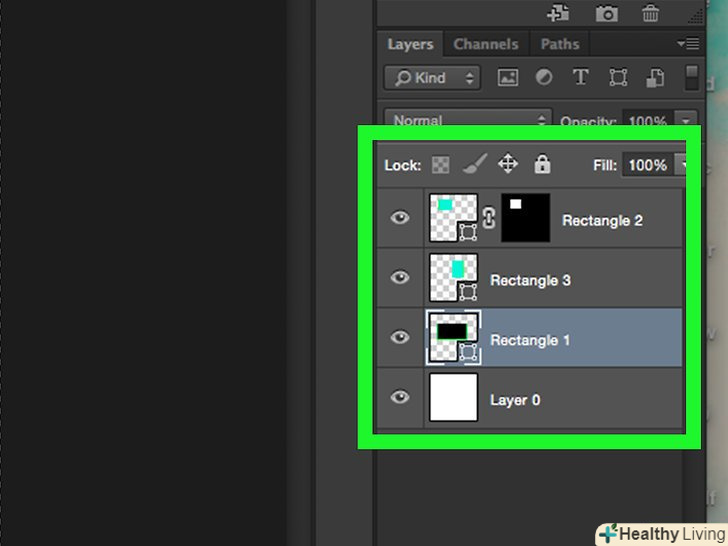
Task: Filter for adjustment layers icon
Action: pos(544,77)
